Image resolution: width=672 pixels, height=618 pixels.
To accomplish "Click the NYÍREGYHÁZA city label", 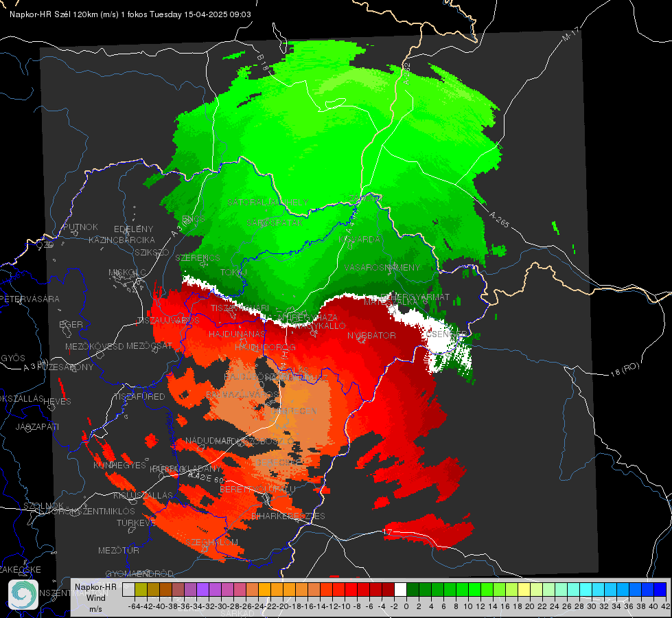I will coord(308,318).
